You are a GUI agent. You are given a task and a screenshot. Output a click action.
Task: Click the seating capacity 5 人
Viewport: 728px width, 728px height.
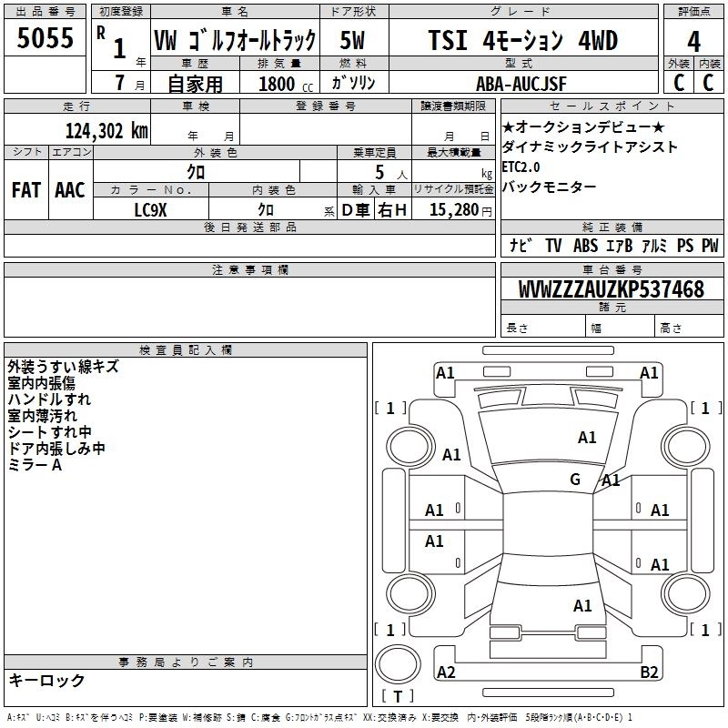(391, 173)
